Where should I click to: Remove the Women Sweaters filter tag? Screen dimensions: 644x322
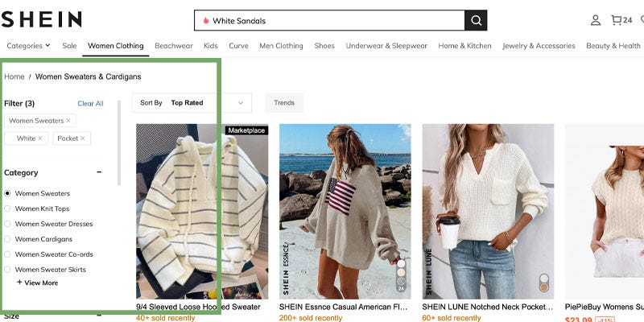[68, 120]
